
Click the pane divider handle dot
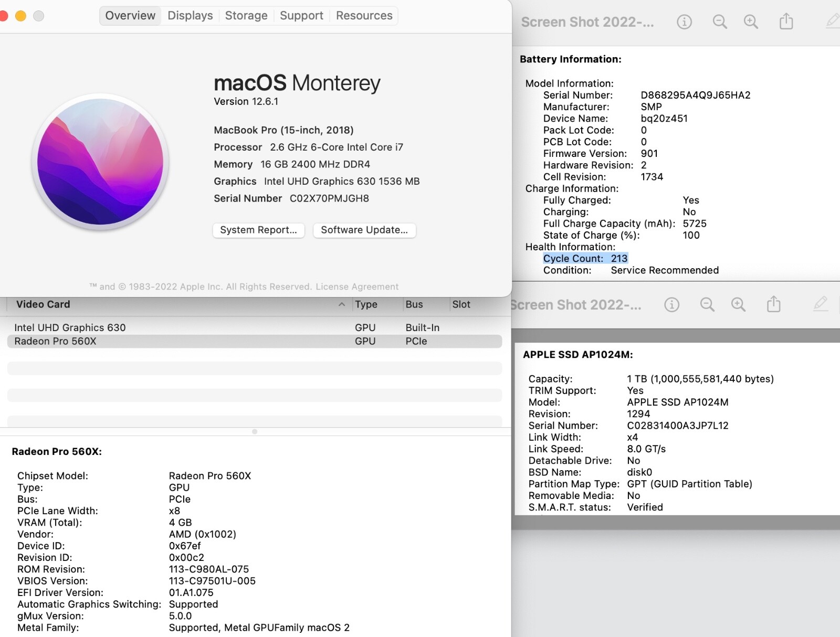tap(255, 431)
